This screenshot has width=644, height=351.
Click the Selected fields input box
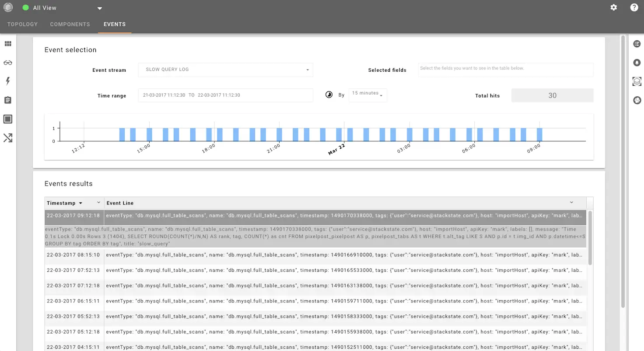click(x=505, y=70)
